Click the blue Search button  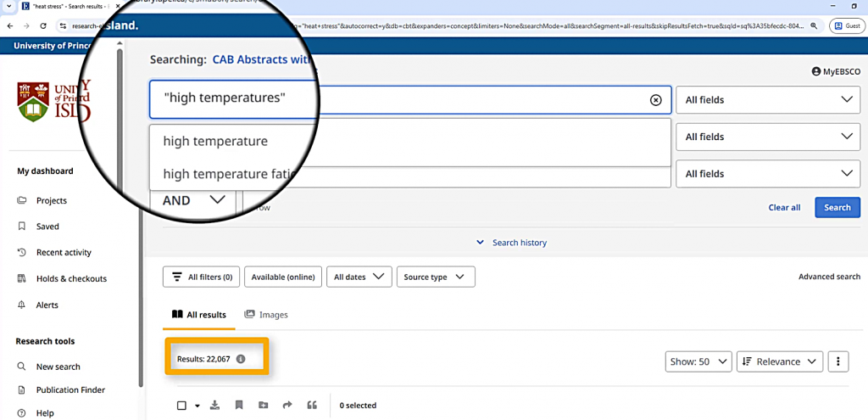(x=837, y=207)
